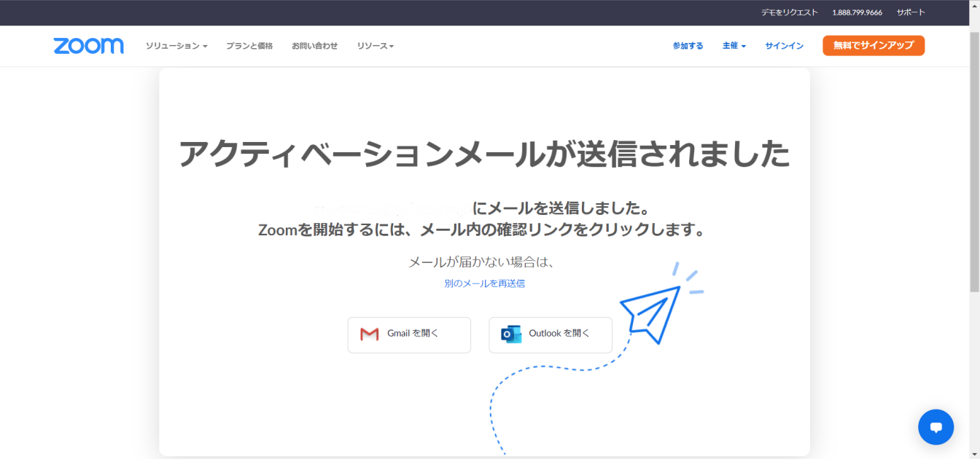Click 参加する to join a meeting
The height and width of the screenshot is (459, 980).
click(688, 46)
